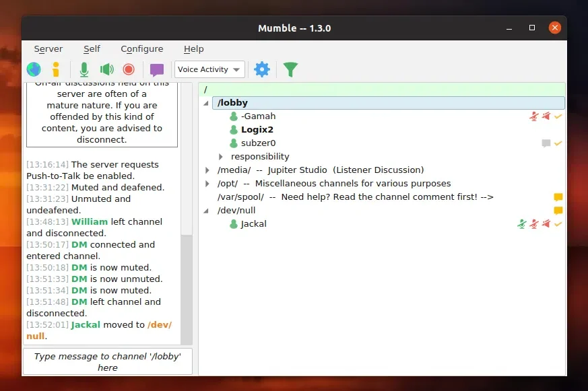Click subzer0's gray comment icon
The width and height of the screenshot is (588, 391).
(546, 143)
